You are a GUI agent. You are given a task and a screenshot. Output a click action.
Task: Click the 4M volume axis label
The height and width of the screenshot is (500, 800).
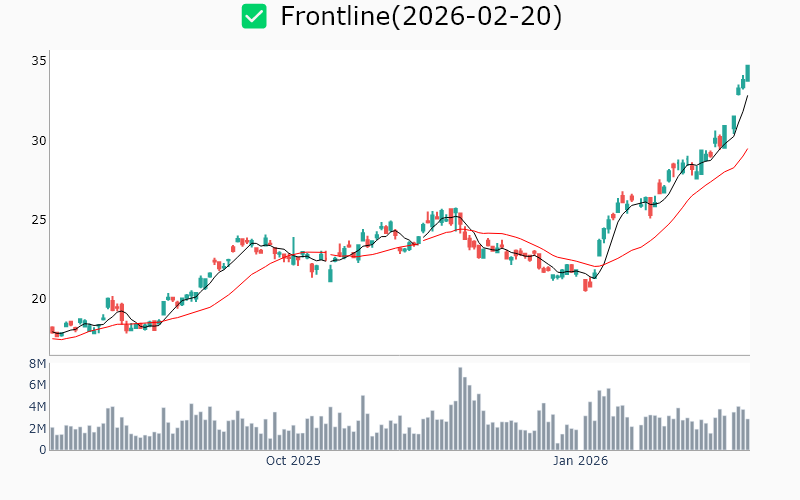[37, 407]
